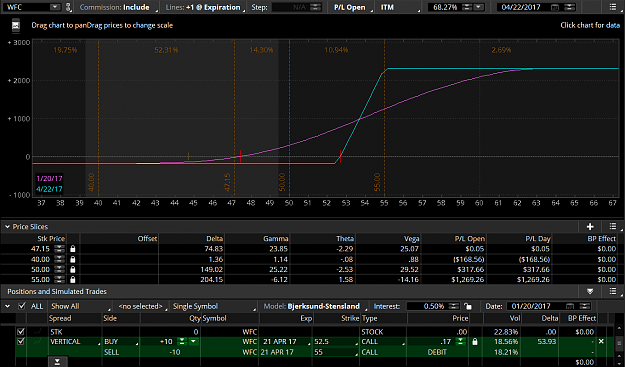
Task: Open the Show All filter dropdown
Action: [x=80, y=306]
